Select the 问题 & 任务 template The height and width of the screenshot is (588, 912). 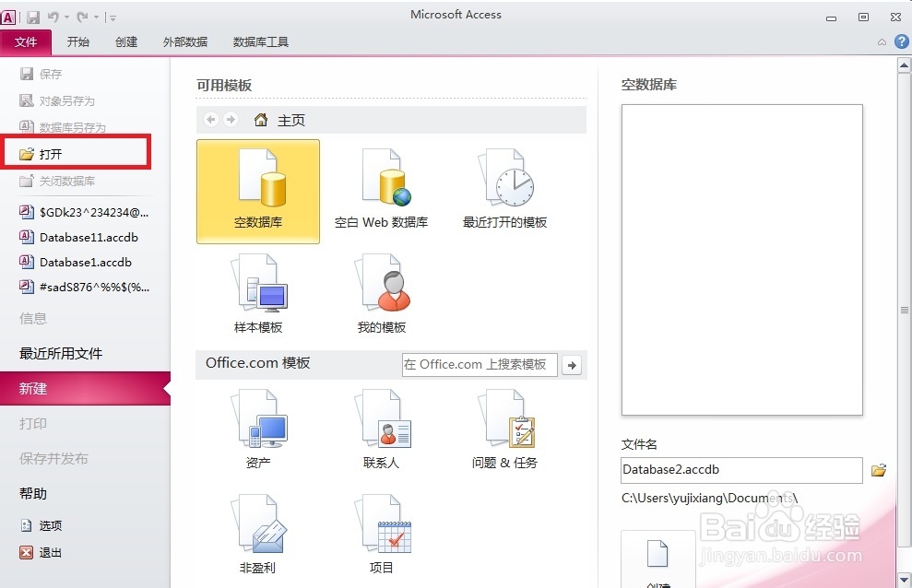tap(503, 429)
